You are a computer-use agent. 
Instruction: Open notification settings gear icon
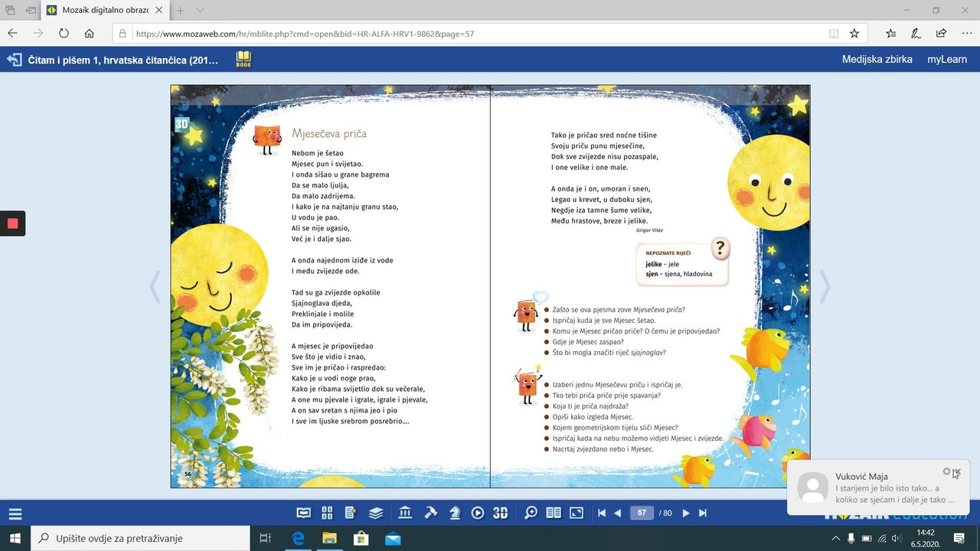tap(946, 472)
